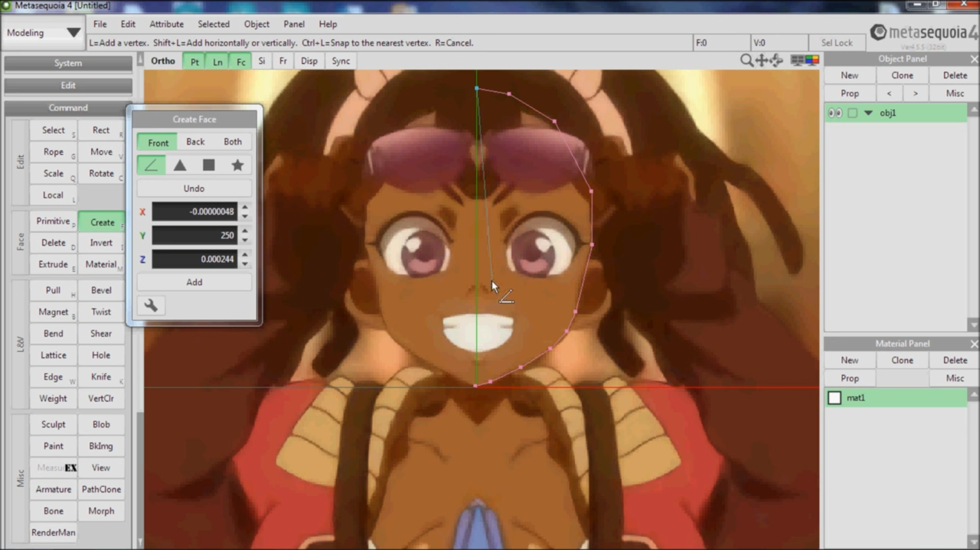Image resolution: width=980 pixels, height=550 pixels.
Task: Toggle the obj1 lock checkbox
Action: tap(852, 113)
